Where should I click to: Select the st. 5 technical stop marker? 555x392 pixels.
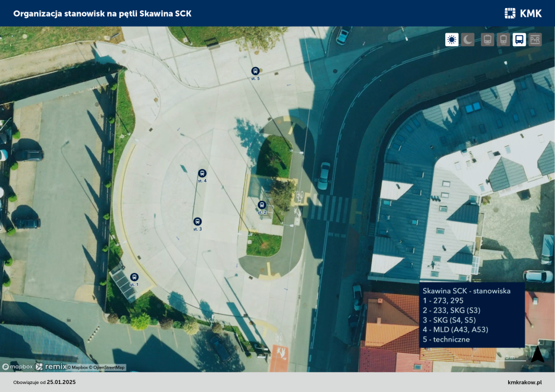(255, 71)
